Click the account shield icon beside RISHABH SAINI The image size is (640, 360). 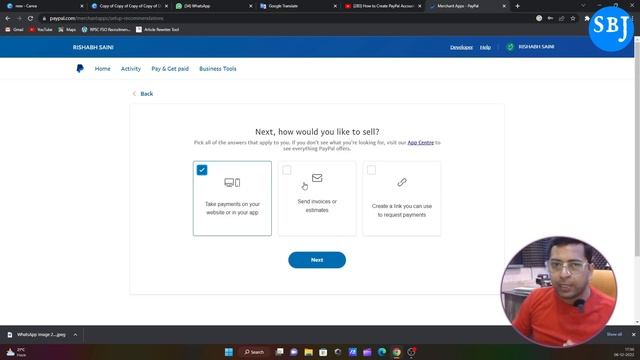click(x=510, y=47)
